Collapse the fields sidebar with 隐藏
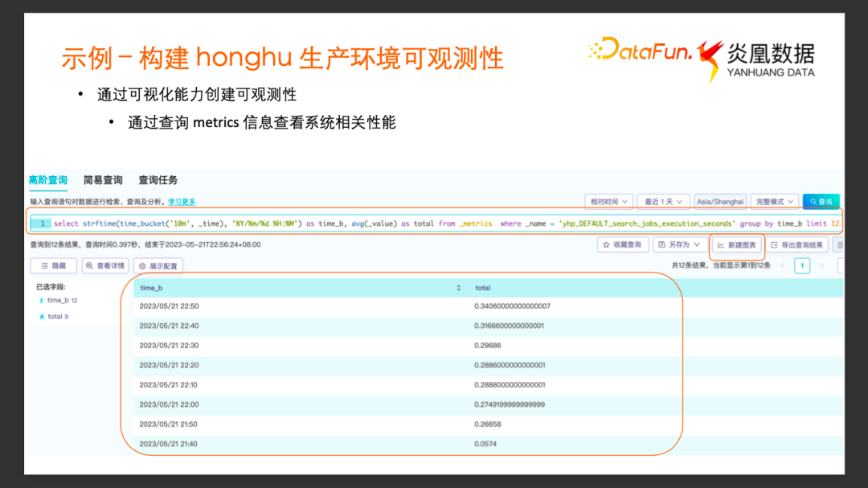The height and width of the screenshot is (488, 868). (x=54, y=266)
